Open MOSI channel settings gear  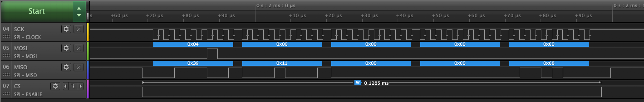coord(66,48)
